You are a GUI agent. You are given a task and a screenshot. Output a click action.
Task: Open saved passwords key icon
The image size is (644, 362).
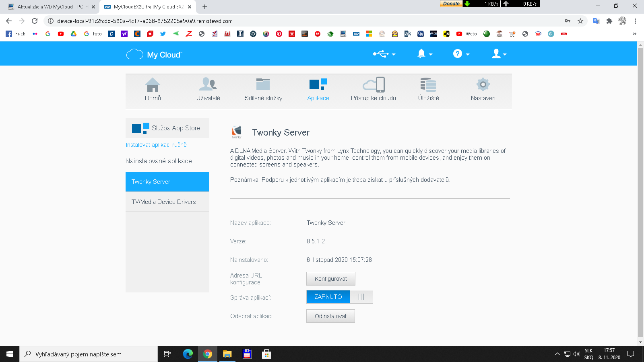[568, 21]
